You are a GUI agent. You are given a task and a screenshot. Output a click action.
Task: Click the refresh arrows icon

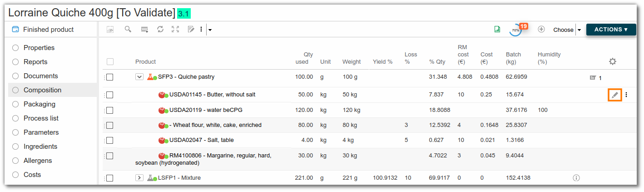160,29
